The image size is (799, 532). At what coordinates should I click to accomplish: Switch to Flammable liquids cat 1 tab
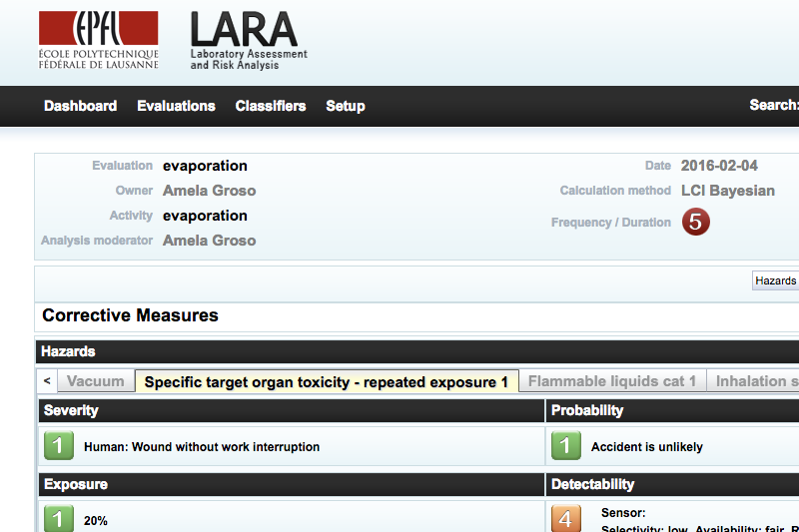pyautogui.click(x=612, y=381)
